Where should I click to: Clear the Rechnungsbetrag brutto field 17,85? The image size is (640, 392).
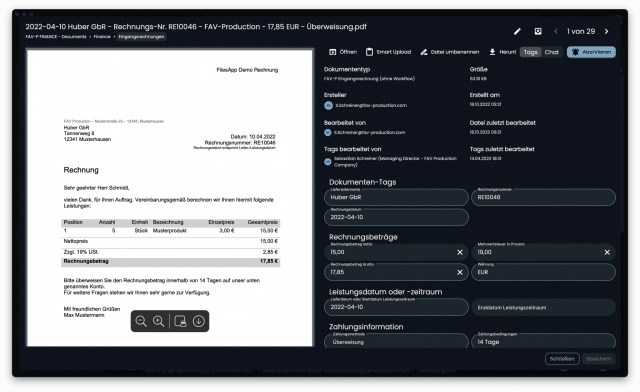point(460,272)
